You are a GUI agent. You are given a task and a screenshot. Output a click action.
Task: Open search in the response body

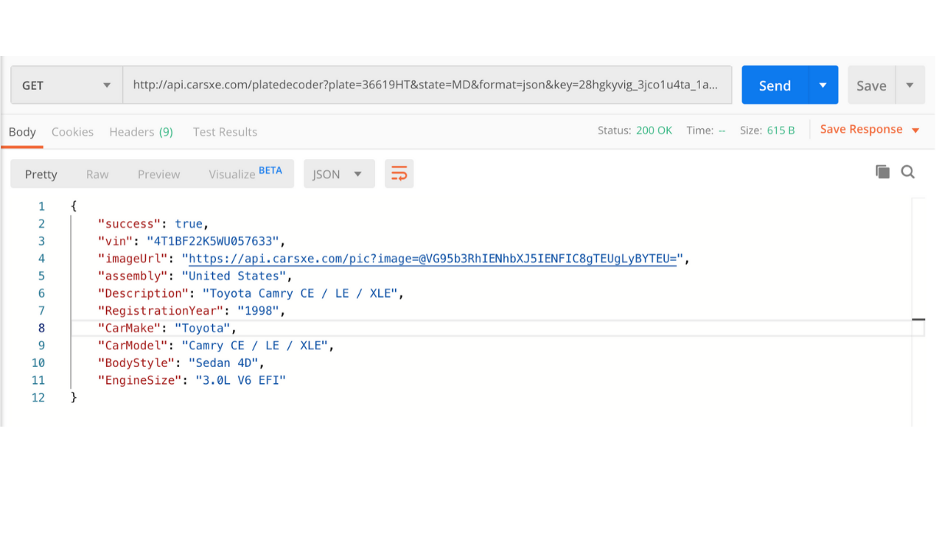pyautogui.click(x=908, y=172)
